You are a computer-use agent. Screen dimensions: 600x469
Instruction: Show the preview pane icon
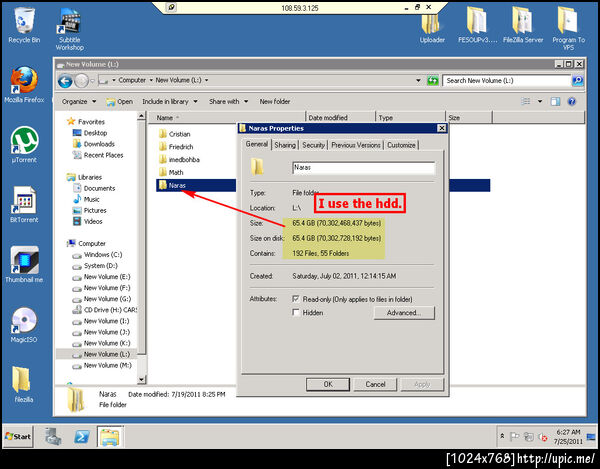tap(555, 101)
